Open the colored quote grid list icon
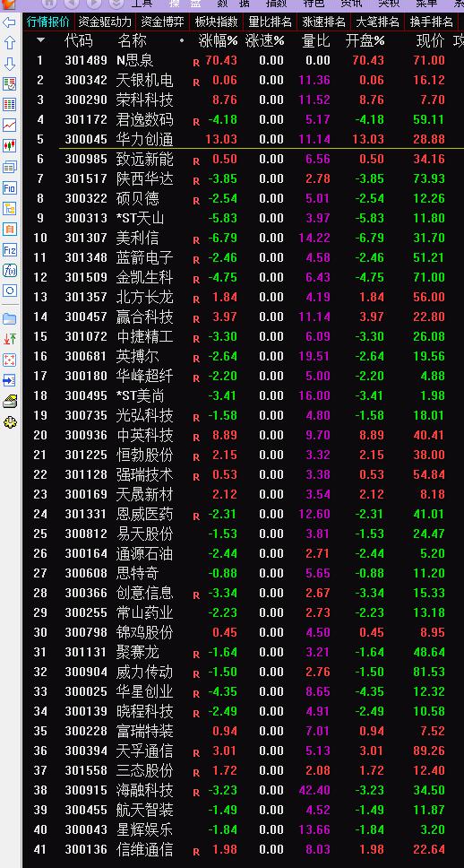This screenshot has width=464, height=868. coord(9,105)
